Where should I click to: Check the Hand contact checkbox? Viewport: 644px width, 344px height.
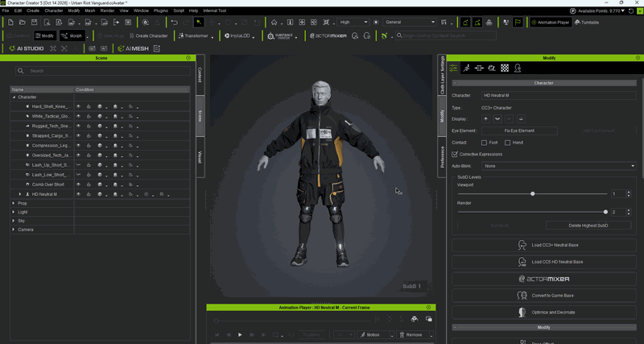coord(508,143)
